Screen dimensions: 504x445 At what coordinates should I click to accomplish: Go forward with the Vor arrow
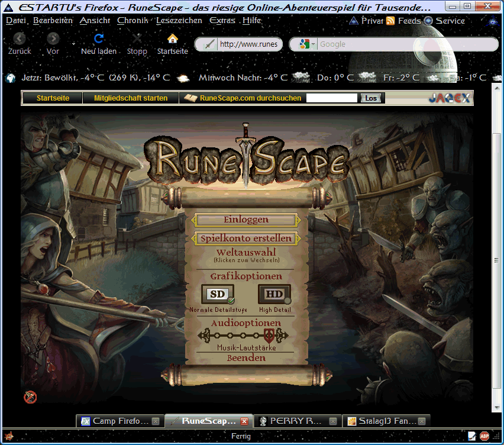53,39
